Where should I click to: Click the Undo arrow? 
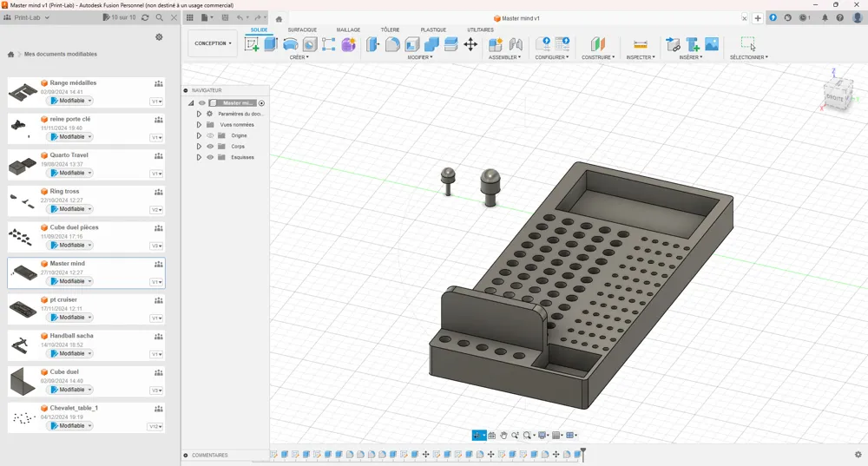240,17
